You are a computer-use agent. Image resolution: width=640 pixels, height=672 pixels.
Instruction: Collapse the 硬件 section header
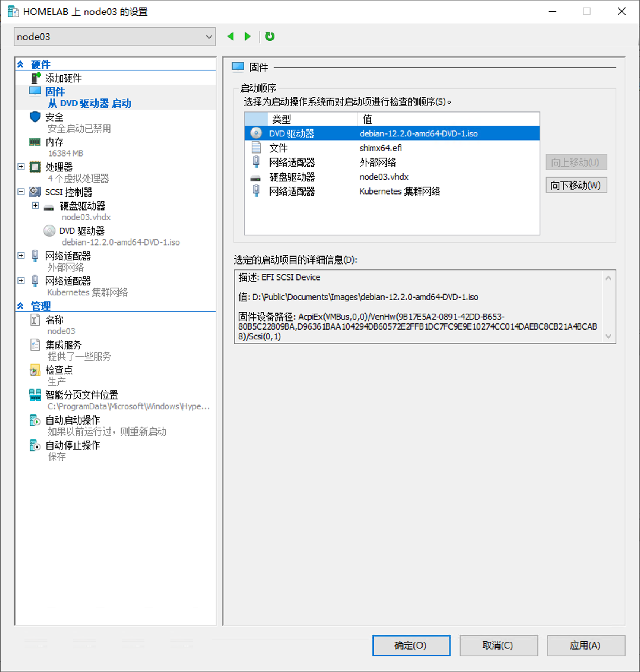21,64
